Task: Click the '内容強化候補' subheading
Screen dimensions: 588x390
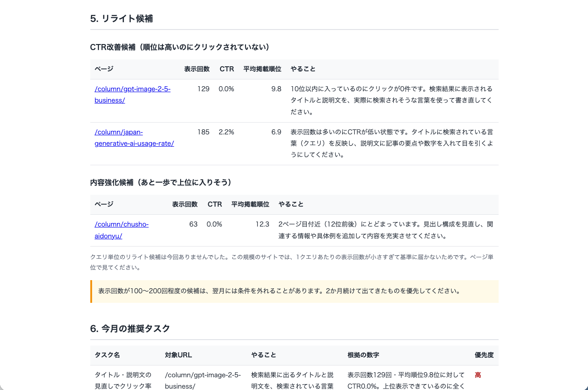Action: click(x=161, y=182)
